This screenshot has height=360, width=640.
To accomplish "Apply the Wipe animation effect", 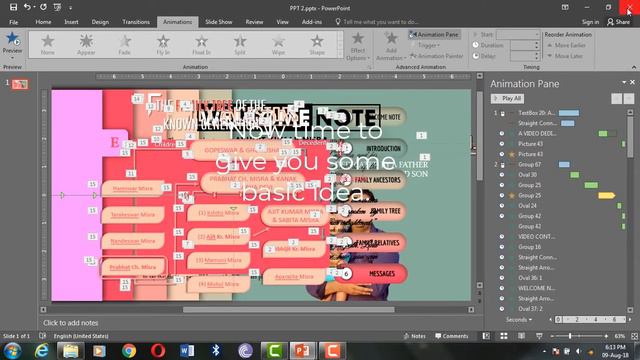I will tap(278, 44).
